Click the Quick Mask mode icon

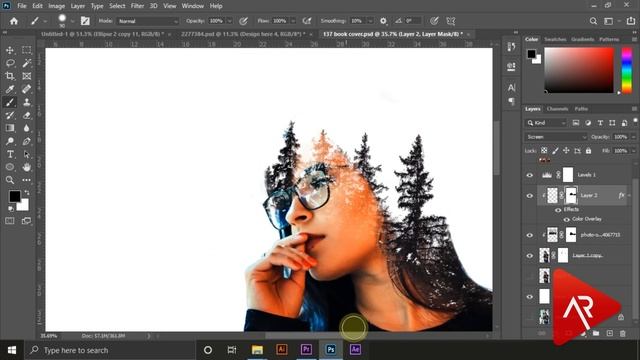pyautogui.click(x=10, y=221)
